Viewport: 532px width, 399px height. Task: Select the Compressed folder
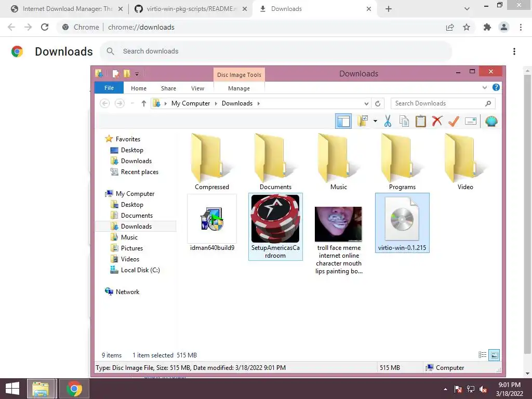click(212, 162)
